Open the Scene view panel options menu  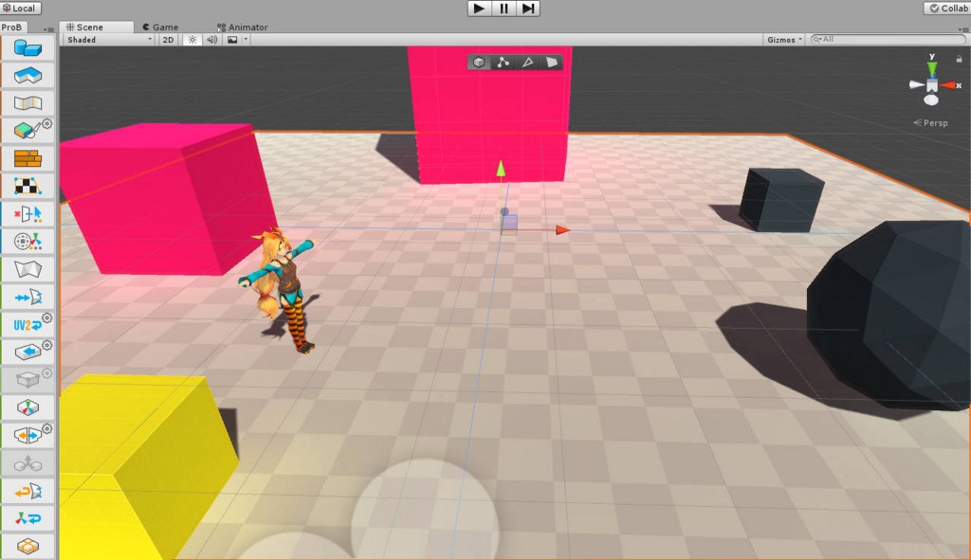[x=963, y=29]
